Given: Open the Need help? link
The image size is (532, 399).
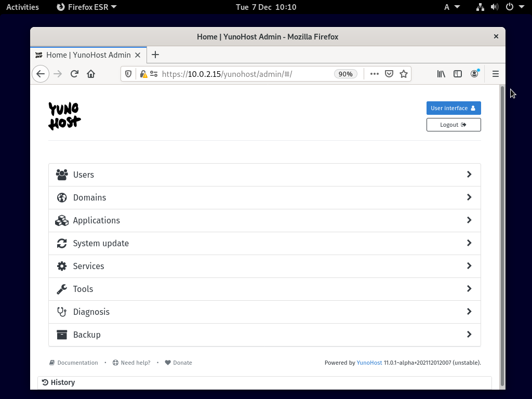Looking at the screenshot, I should click(131, 363).
